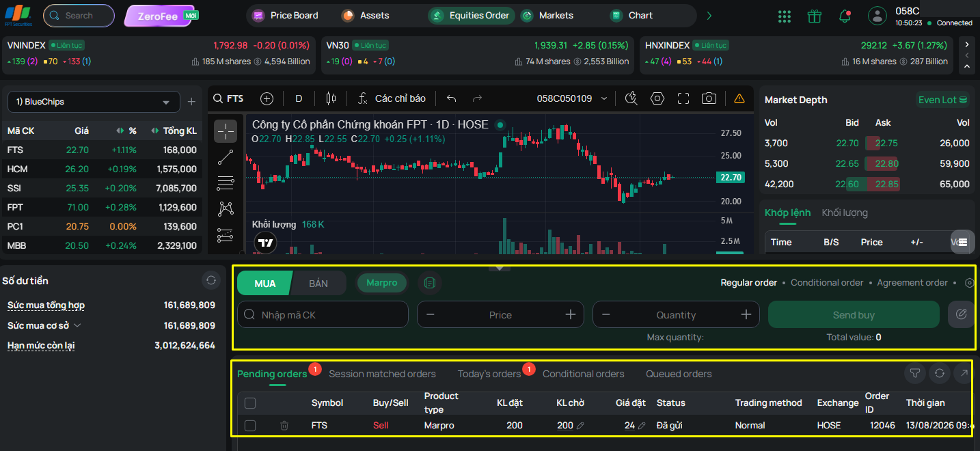Click the TradingView logo on chart
The height and width of the screenshot is (451, 980).
point(266,243)
